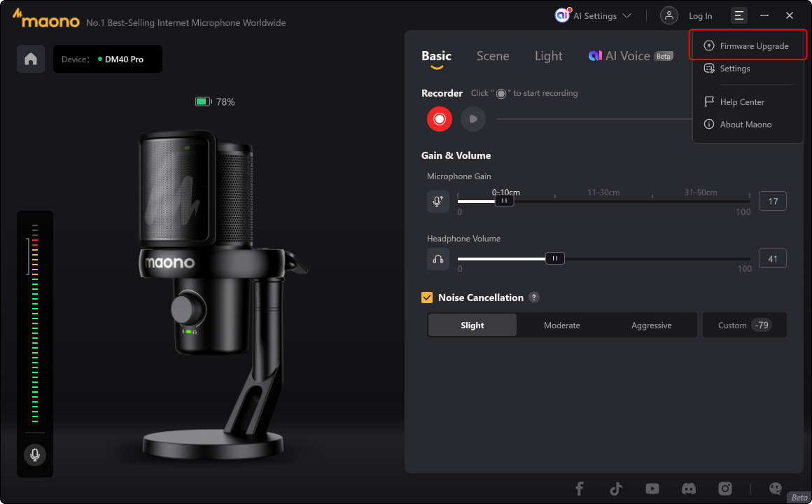Select Slight noise cancellation level
Screen dimensions: 812x504
pos(472,325)
